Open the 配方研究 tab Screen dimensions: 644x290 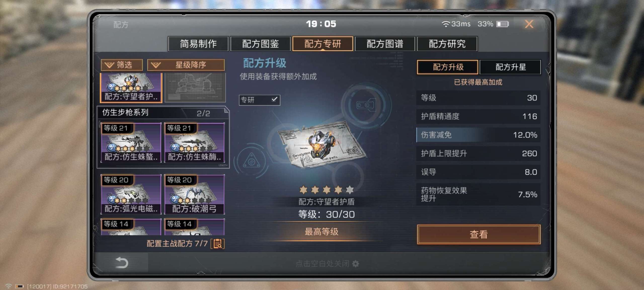pyautogui.click(x=447, y=44)
